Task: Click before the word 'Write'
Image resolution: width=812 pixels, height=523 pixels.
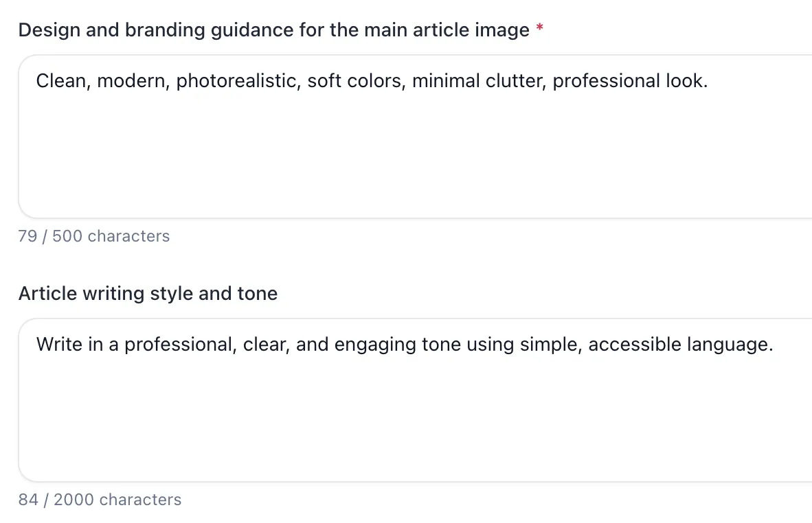Action: tap(38, 344)
